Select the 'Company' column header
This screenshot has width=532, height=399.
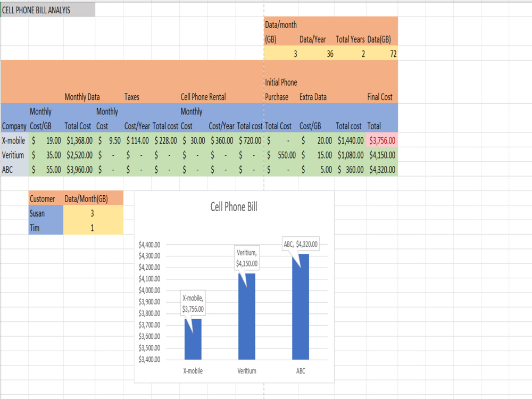point(14,126)
